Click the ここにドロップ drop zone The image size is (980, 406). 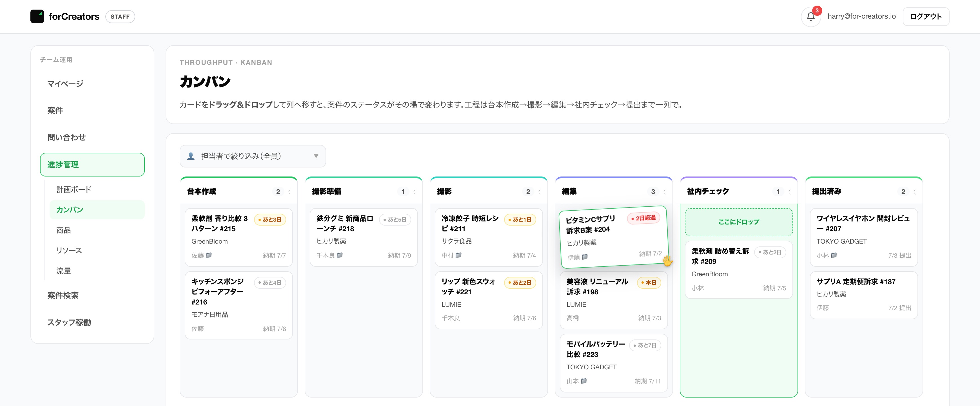click(738, 222)
